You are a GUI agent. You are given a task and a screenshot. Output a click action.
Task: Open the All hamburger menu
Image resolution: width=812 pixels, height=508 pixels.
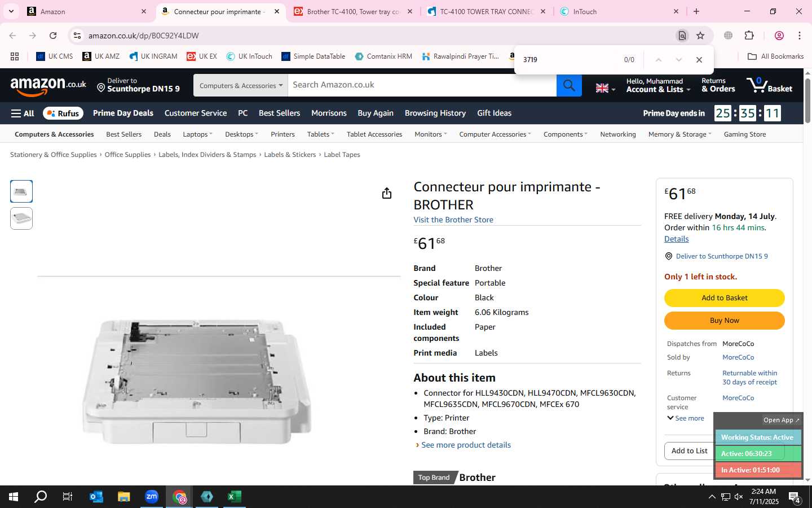pos(23,113)
